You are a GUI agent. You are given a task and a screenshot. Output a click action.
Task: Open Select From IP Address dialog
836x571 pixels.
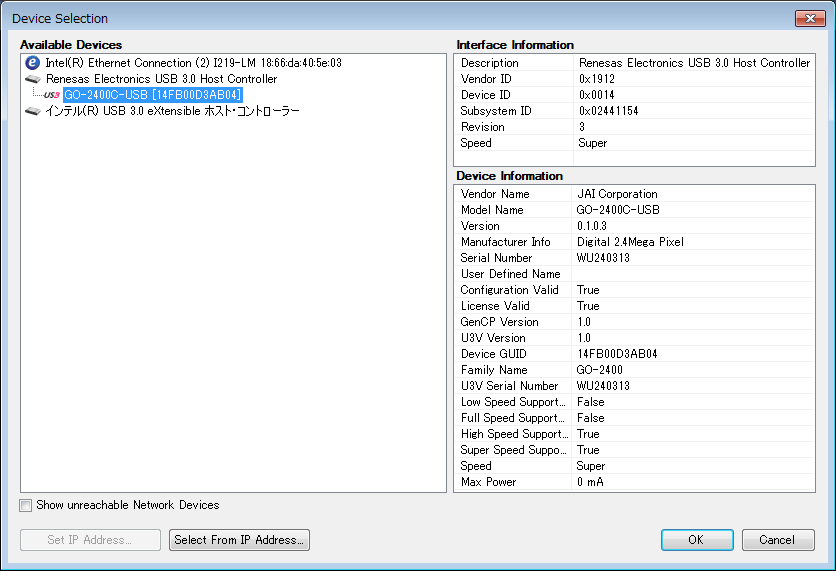[x=239, y=540]
